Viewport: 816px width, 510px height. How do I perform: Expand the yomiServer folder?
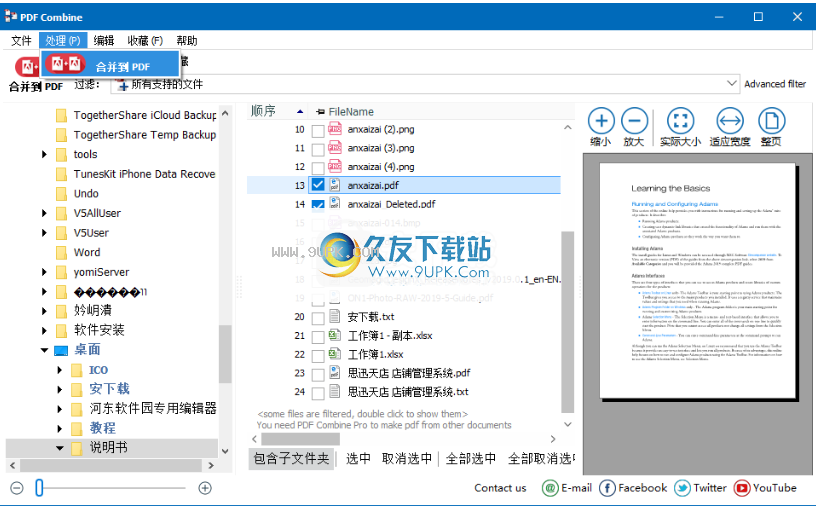tap(44, 272)
